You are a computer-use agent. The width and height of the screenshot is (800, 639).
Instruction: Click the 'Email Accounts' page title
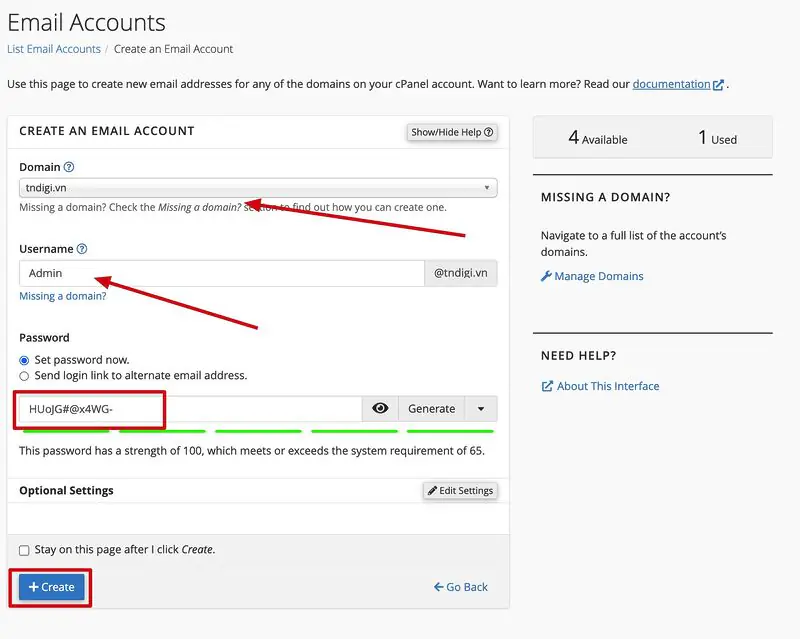click(86, 22)
